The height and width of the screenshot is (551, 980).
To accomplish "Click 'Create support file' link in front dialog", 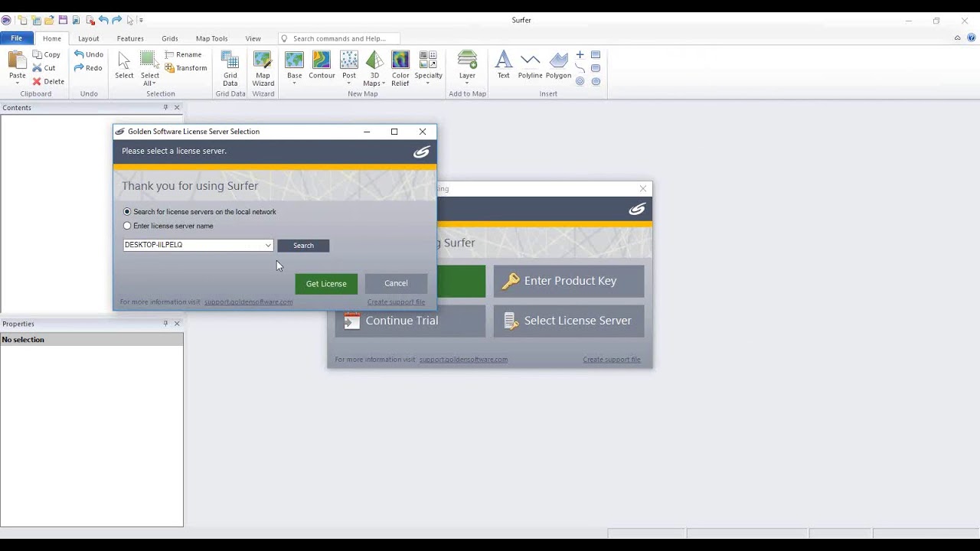I will pyautogui.click(x=396, y=302).
